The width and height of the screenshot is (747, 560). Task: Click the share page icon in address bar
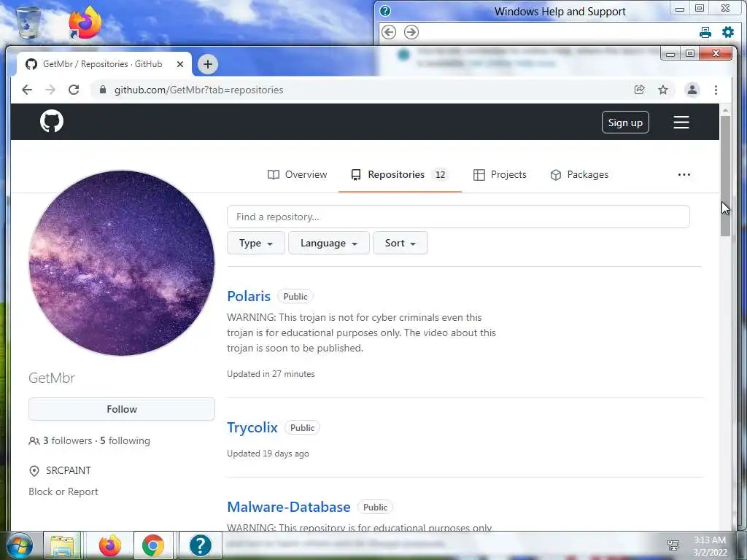[x=639, y=90]
